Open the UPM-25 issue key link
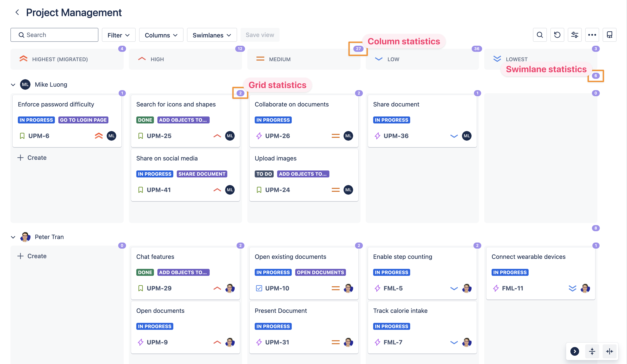 (x=159, y=136)
